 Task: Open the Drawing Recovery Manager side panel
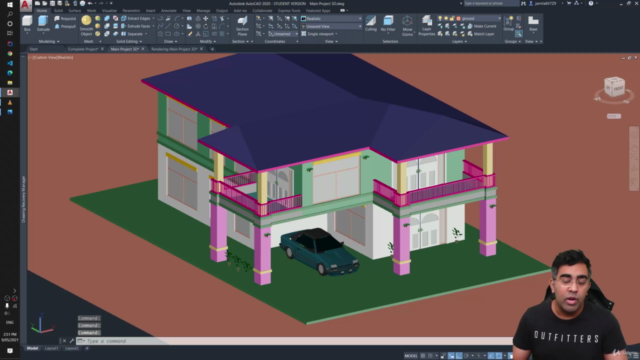pyautogui.click(x=23, y=199)
